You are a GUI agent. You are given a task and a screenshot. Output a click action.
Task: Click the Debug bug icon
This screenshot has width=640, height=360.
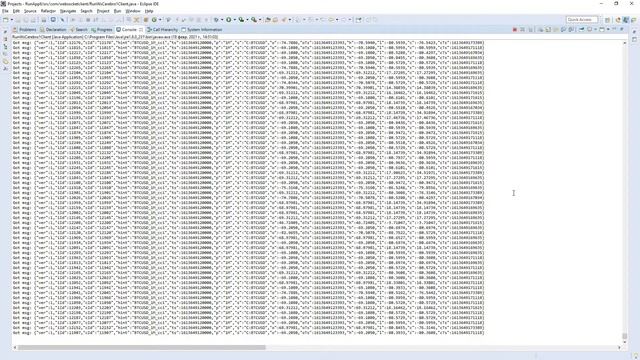pos(216,20)
